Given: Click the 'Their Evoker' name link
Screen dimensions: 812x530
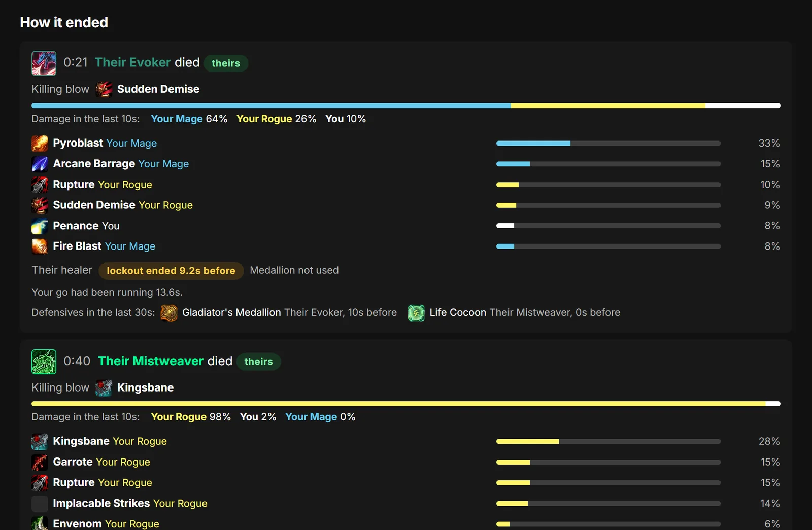Looking at the screenshot, I should pos(133,62).
